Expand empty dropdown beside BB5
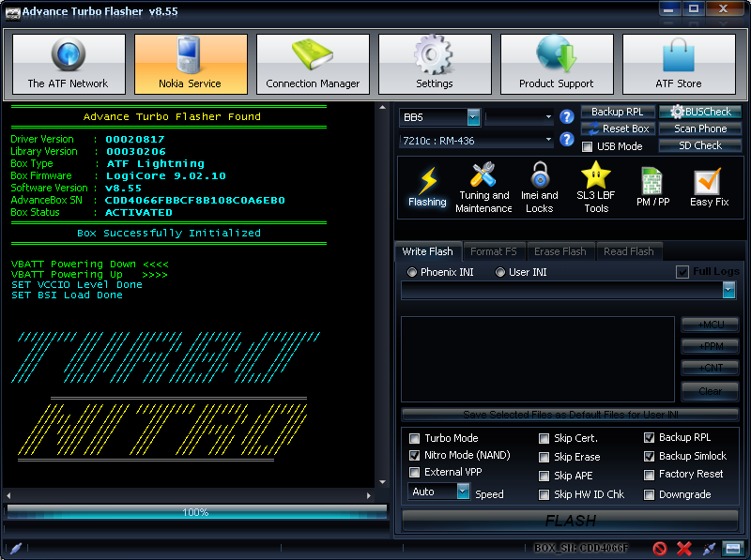 548,117
